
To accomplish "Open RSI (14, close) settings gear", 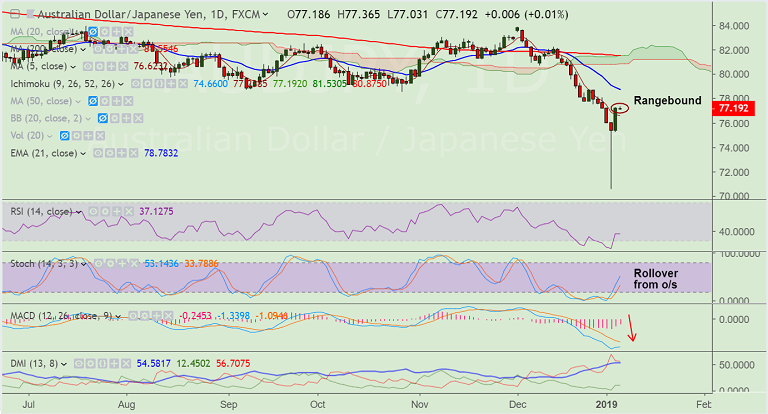I will (105, 212).
